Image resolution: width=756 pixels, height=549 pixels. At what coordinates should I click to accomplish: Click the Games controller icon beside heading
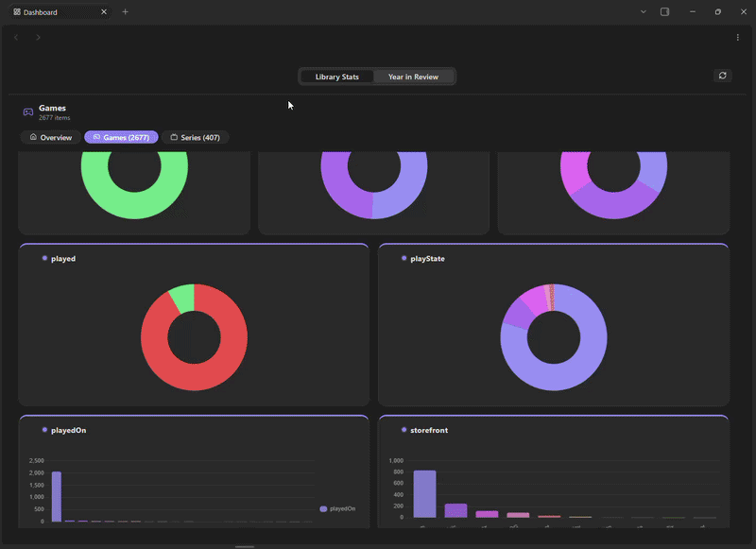28,112
